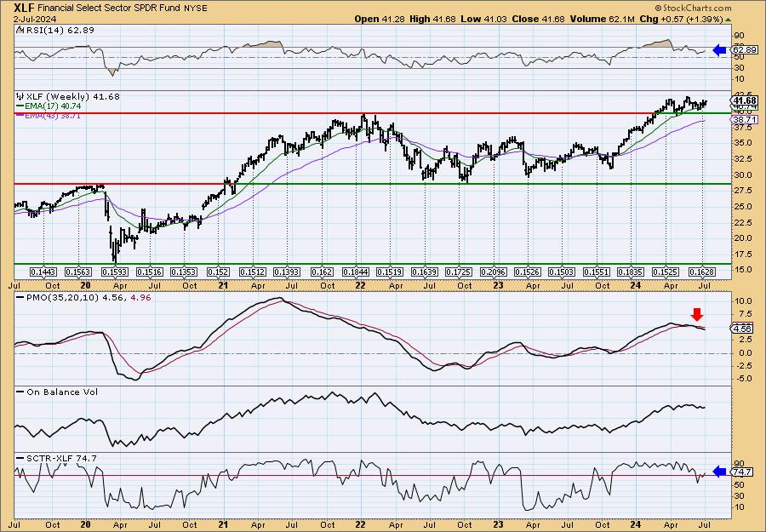The image size is (766, 532).
Task: Click the 'Close 41.68' quote value
Action: [x=539, y=19]
